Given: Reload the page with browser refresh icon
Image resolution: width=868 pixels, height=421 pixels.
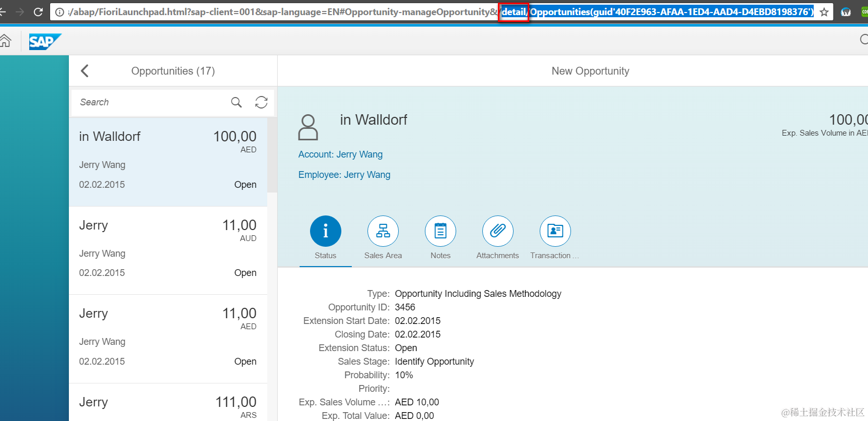Looking at the screenshot, I should tap(38, 11).
